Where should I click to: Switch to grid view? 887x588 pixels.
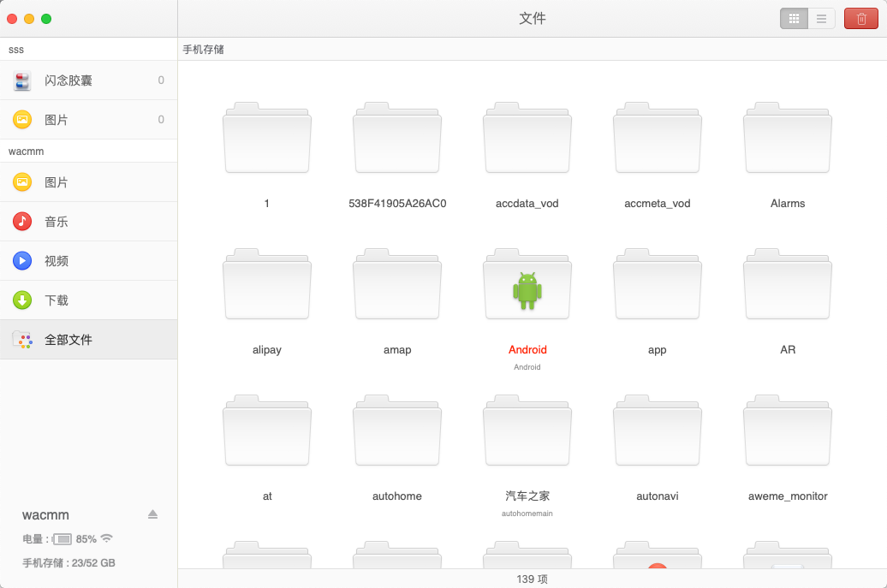pos(794,18)
